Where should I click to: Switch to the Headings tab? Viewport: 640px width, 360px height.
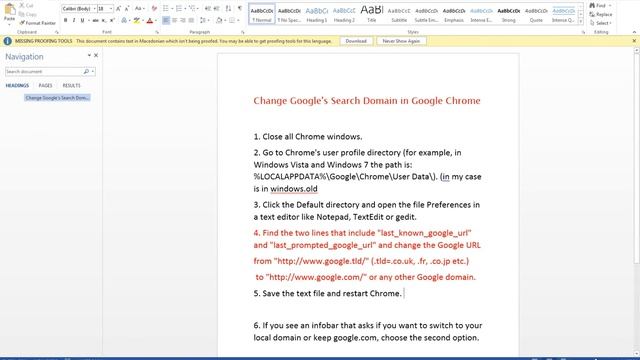coord(17,85)
